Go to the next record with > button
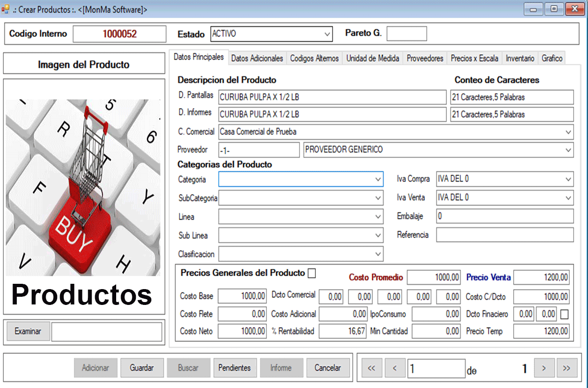 point(544,368)
